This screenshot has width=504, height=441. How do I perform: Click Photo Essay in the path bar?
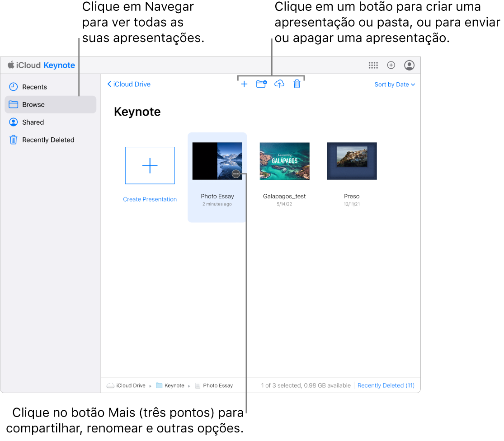coord(214,385)
